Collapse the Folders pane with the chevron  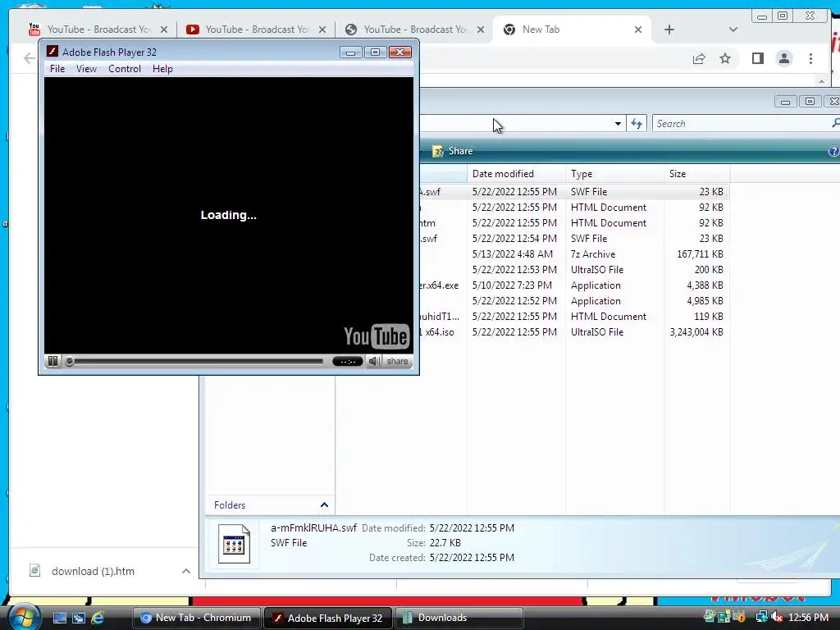coord(324,504)
